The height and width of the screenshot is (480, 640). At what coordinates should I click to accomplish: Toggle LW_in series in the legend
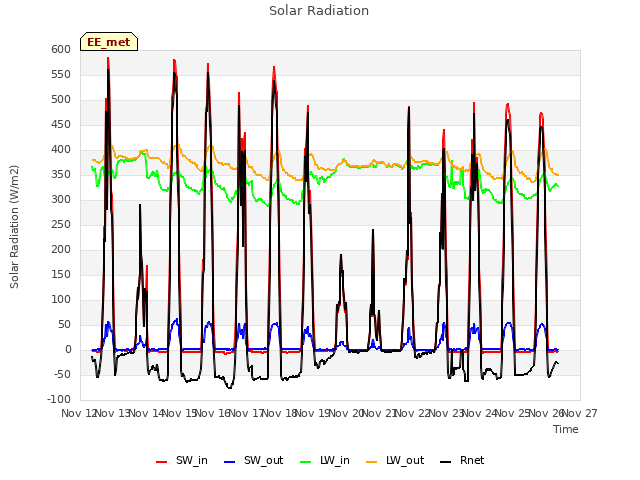tap(325, 460)
